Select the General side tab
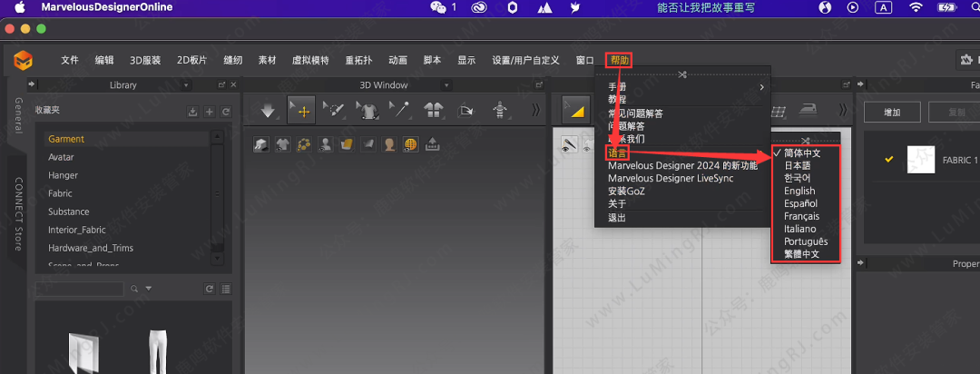The width and height of the screenshot is (980, 374). coord(18,115)
